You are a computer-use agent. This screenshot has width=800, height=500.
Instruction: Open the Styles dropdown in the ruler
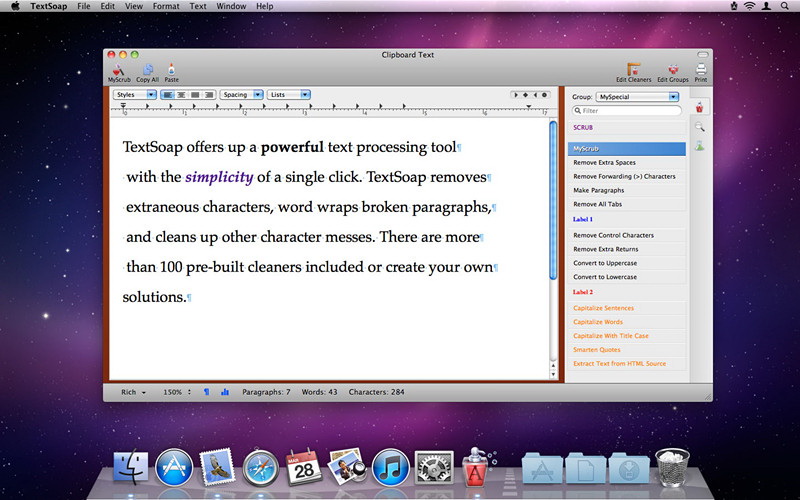(135, 95)
